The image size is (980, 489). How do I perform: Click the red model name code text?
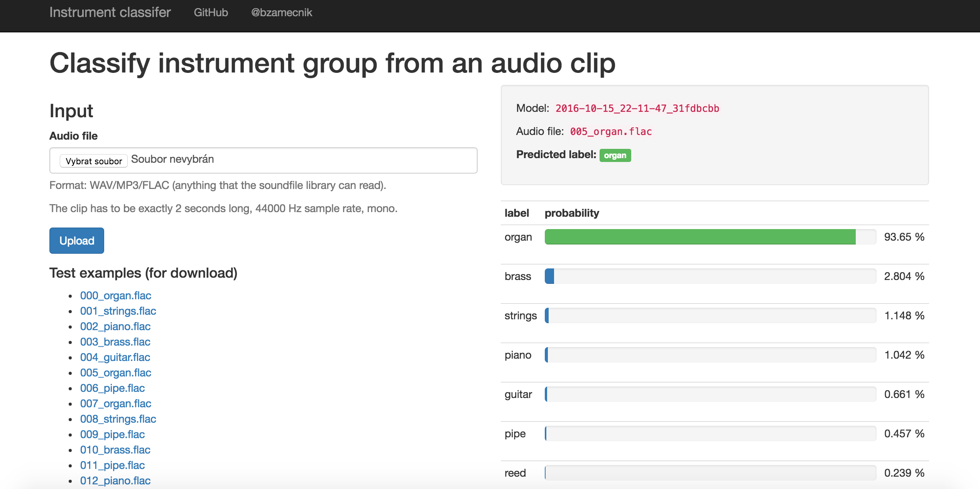(637, 108)
